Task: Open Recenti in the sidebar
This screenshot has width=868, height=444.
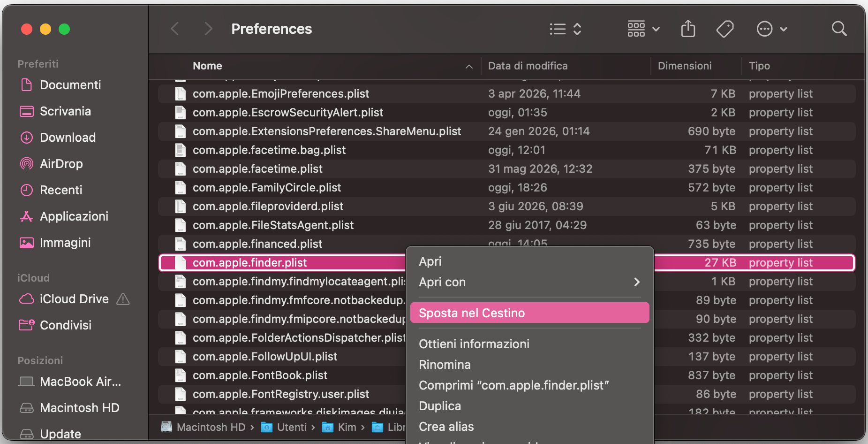Action: pos(61,190)
